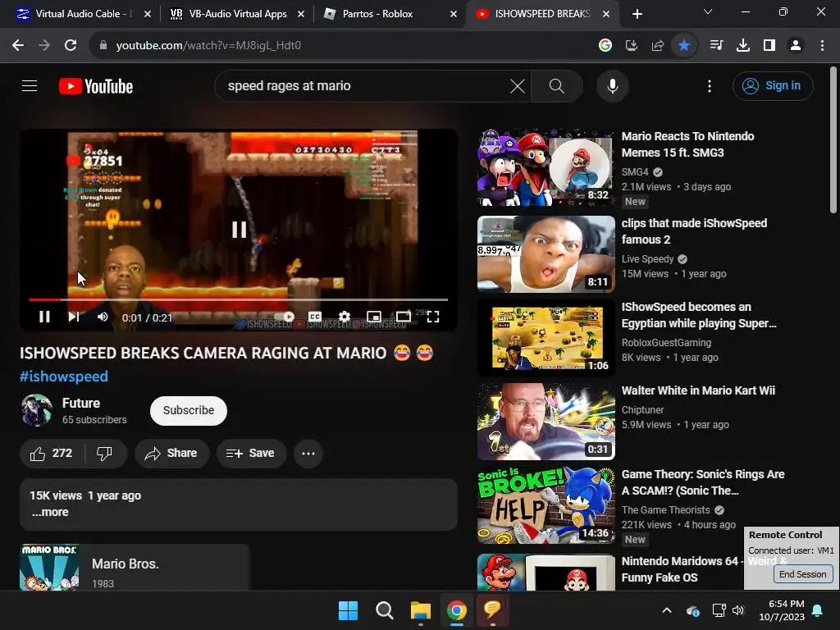
Task: Open player settings gear
Action: pyautogui.click(x=345, y=317)
